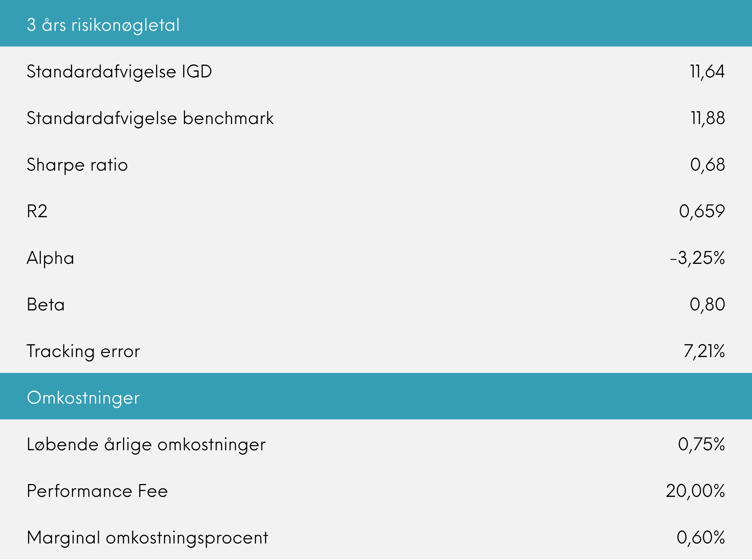Select the "Tracking error" row label

pos(83,351)
